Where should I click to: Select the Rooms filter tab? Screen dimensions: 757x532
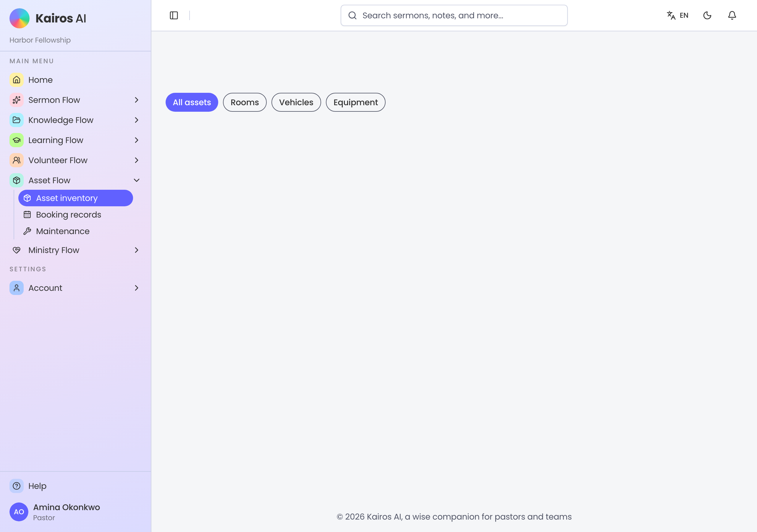click(245, 102)
